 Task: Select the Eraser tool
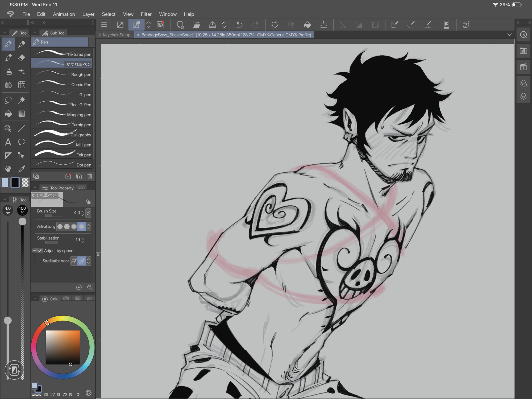tap(22, 58)
